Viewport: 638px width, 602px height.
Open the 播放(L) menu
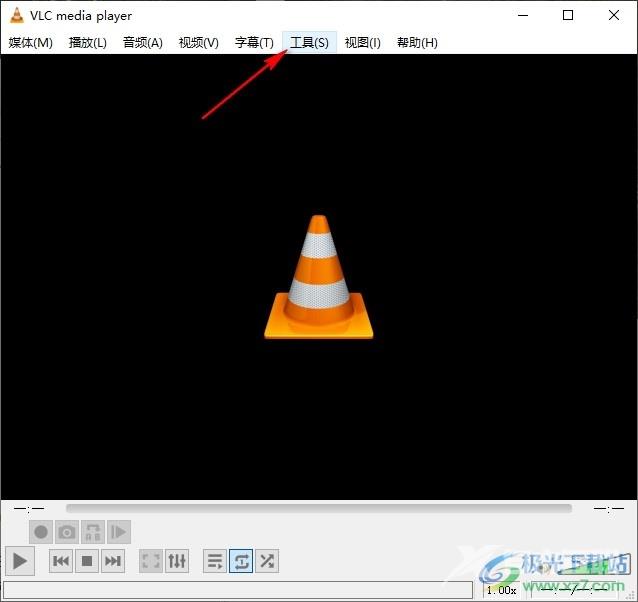coord(87,42)
